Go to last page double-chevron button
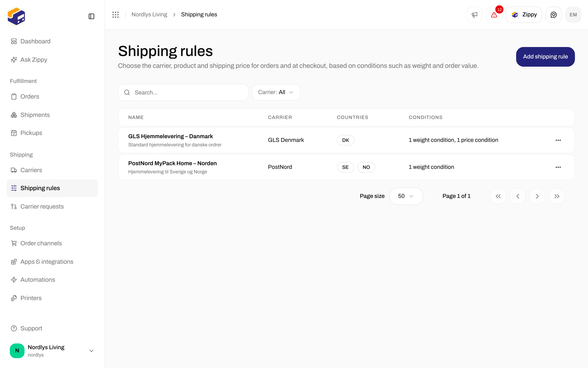The image size is (588, 368). [557, 196]
